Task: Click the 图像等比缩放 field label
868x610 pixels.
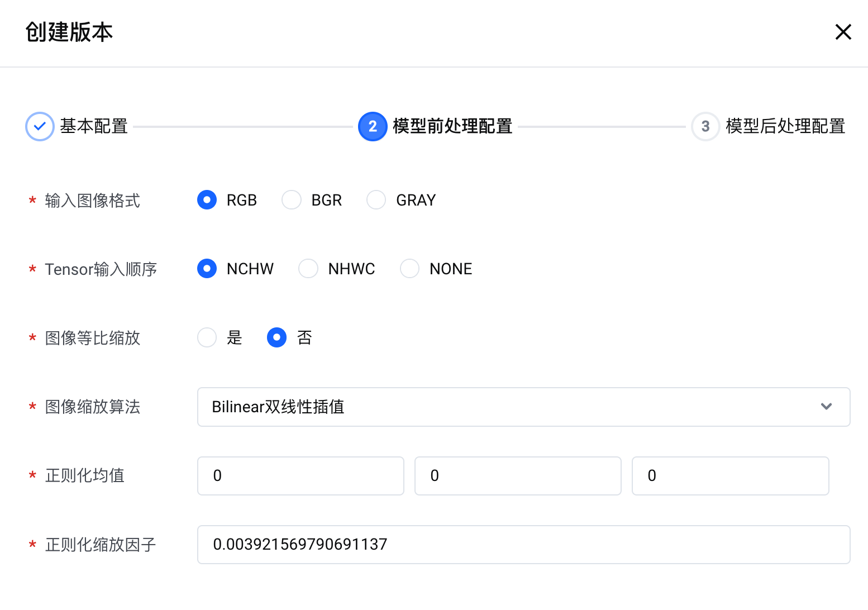Action: [x=92, y=338]
